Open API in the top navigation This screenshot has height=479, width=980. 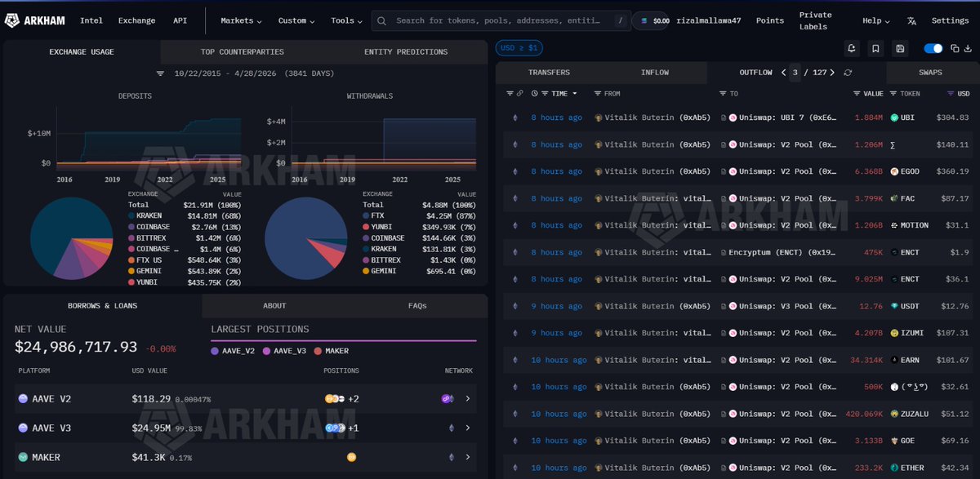180,20
